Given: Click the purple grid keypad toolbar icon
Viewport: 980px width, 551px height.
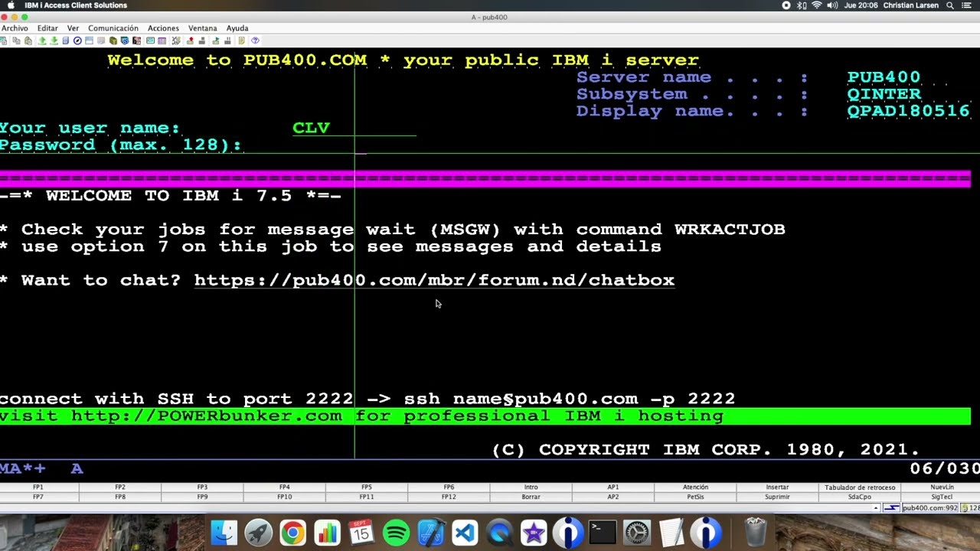Looking at the screenshot, I should point(162,41).
